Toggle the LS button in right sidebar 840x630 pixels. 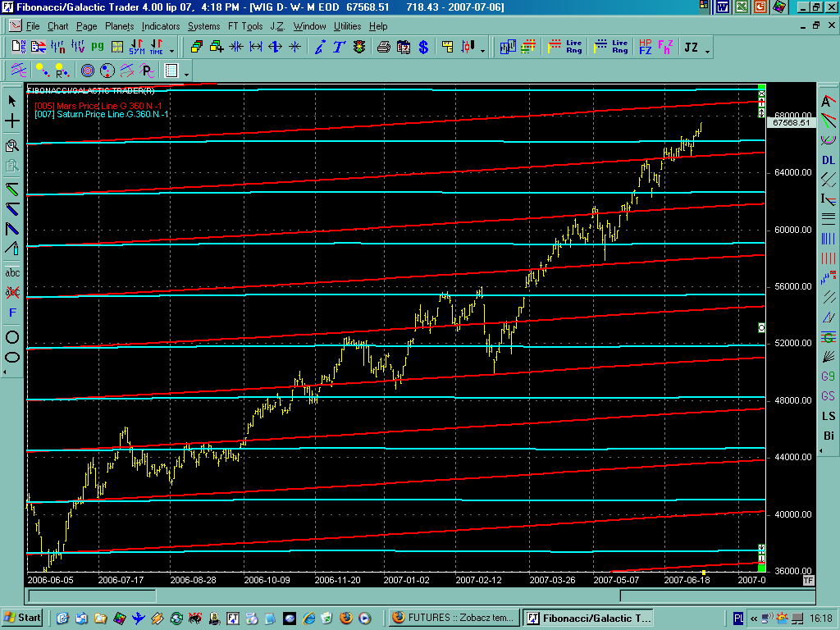[829, 416]
